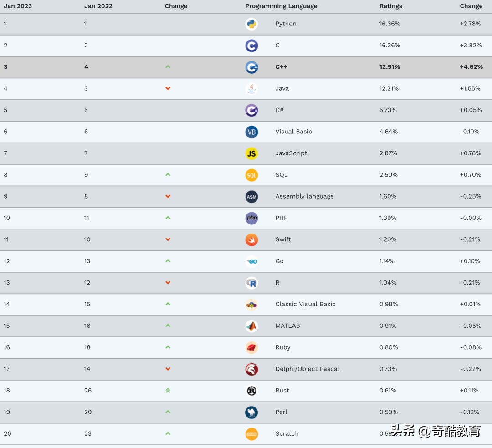The height and width of the screenshot is (448, 492).
Task: Click the green up arrow in C++ row
Action: [x=168, y=67]
